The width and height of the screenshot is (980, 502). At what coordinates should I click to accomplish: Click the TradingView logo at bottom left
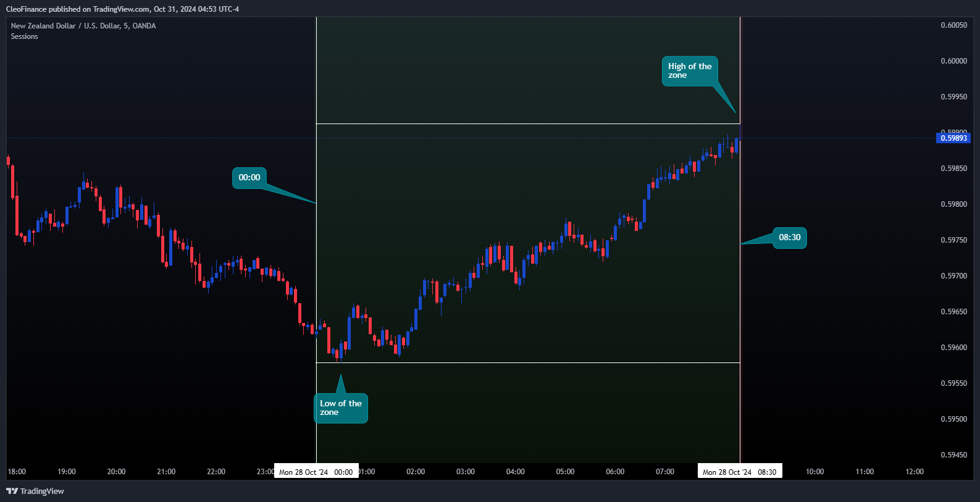[x=35, y=491]
